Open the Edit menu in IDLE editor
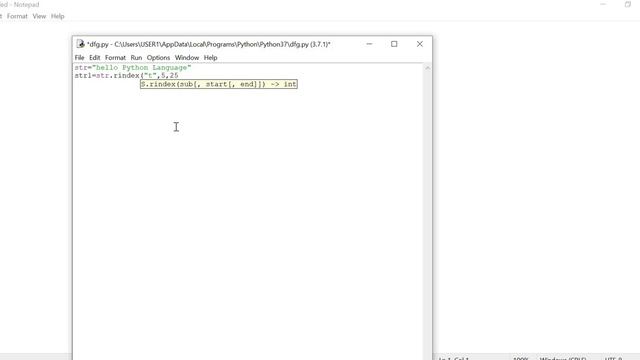Viewport: 640px width, 360px height. tap(94, 58)
